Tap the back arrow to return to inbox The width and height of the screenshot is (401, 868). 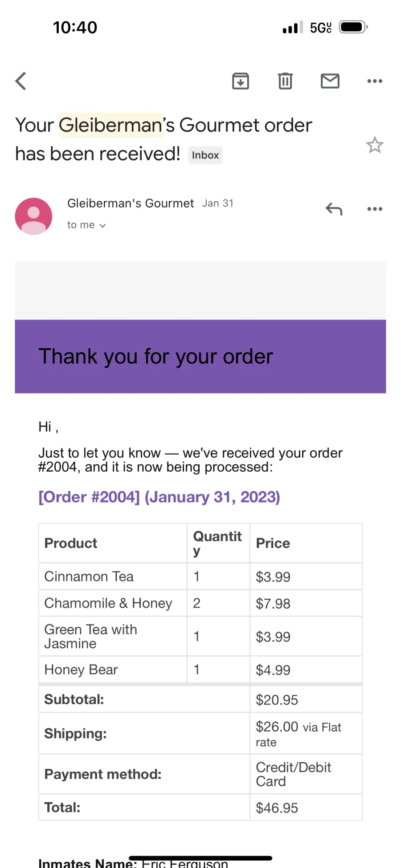coord(20,81)
